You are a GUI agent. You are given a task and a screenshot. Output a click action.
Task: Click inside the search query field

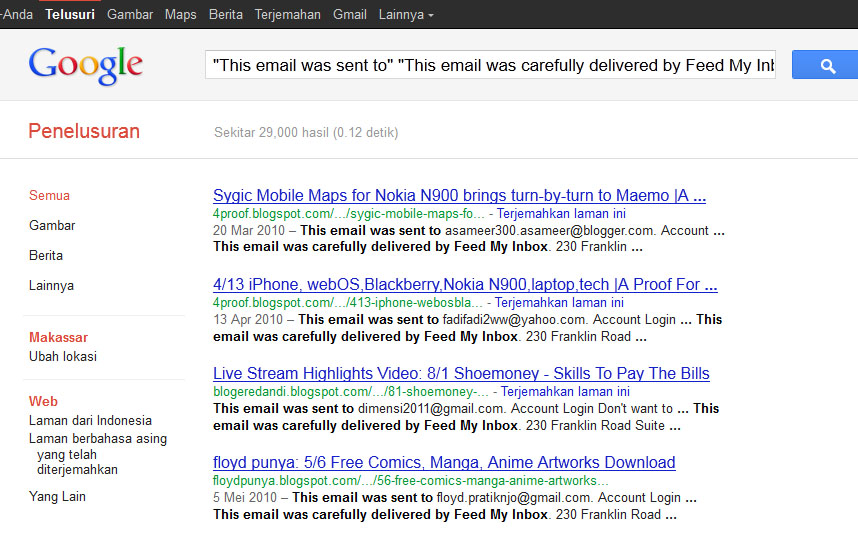pyautogui.click(x=490, y=66)
